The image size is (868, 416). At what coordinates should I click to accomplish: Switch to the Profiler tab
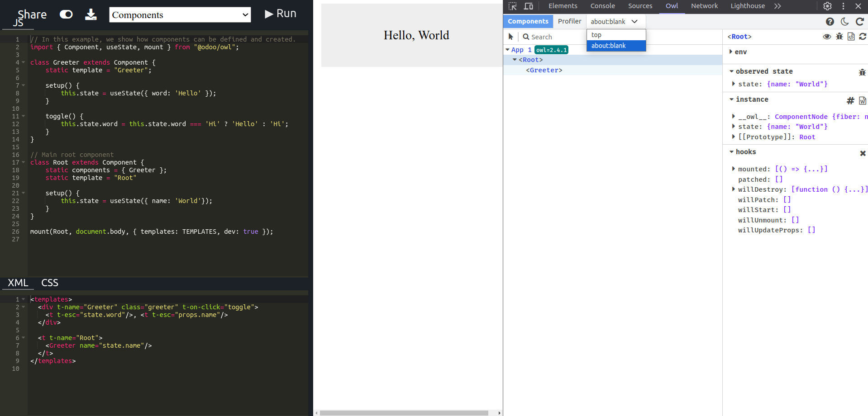[569, 21]
